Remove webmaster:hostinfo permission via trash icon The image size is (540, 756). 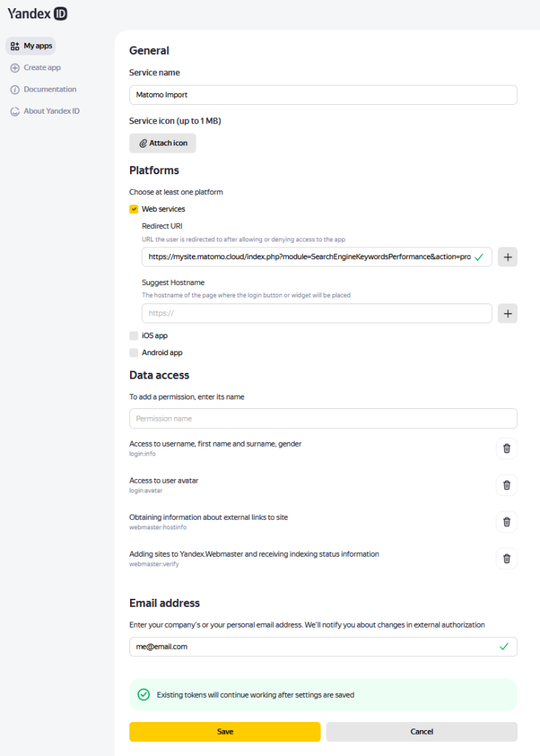click(507, 522)
